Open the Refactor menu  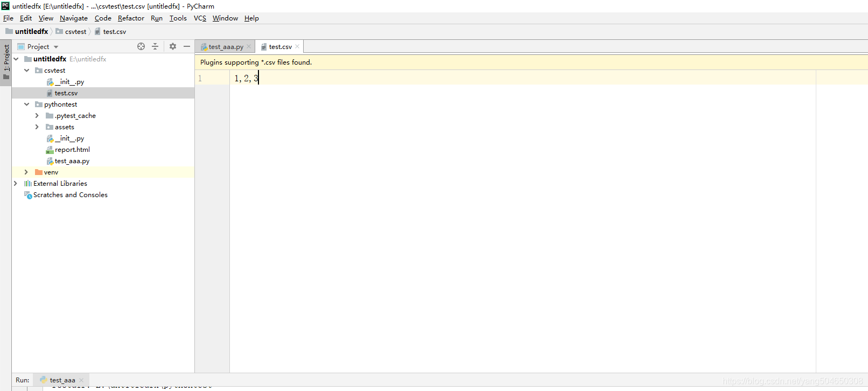(x=131, y=18)
